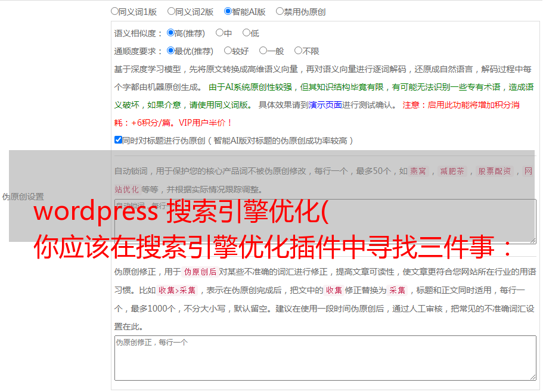Select the 同义词2版 radio option
543x392 pixels.
[x=171, y=11]
